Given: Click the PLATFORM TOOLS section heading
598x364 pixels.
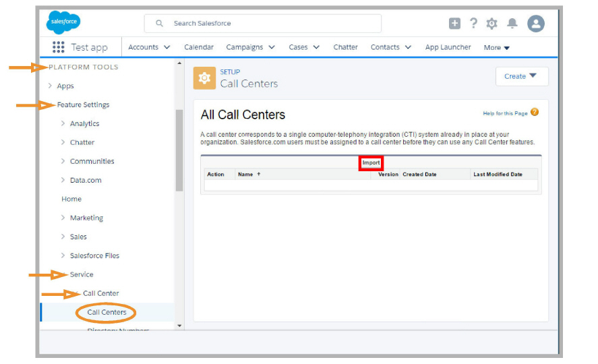Looking at the screenshot, I should pyautogui.click(x=84, y=67).
